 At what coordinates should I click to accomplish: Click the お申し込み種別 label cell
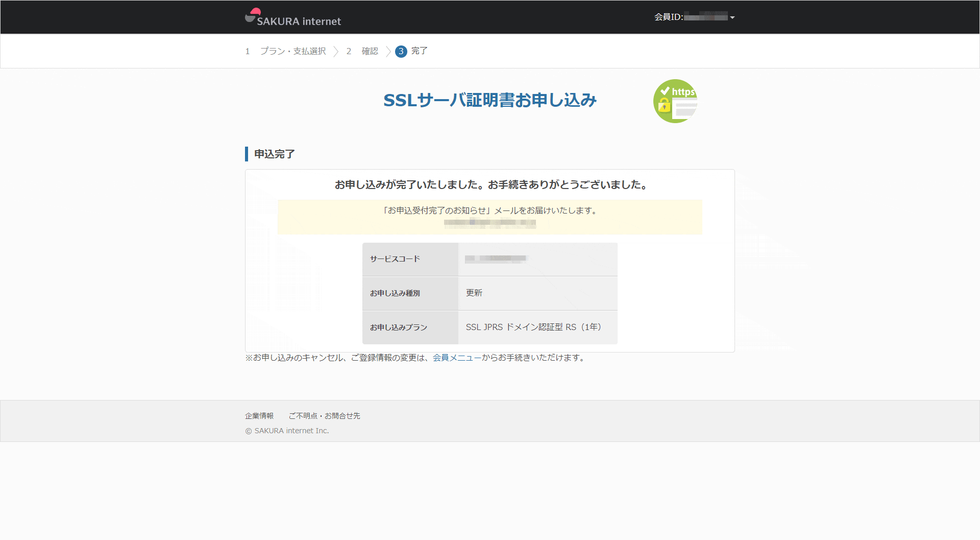click(x=410, y=293)
